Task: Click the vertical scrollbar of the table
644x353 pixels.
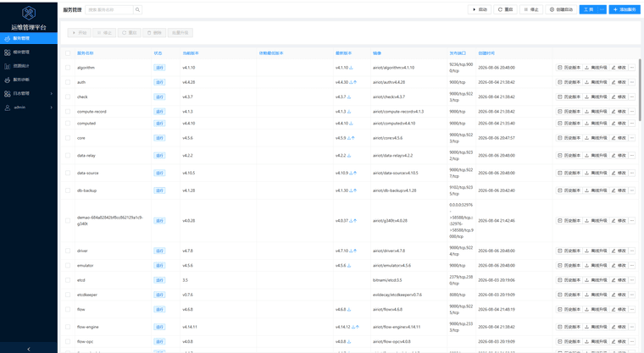Action: pyautogui.click(x=640, y=91)
